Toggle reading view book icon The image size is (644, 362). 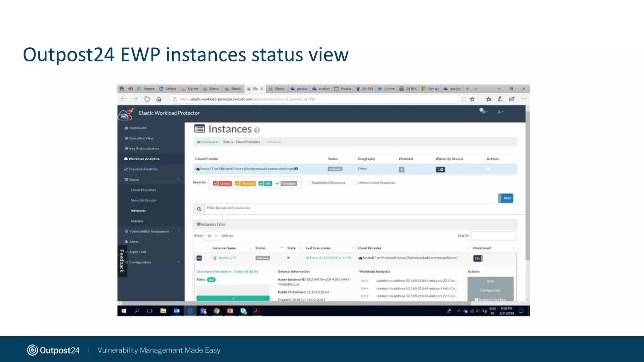click(463, 99)
